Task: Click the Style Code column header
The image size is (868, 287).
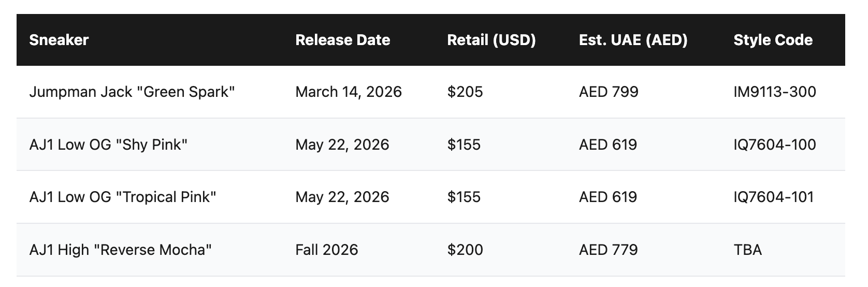Action: coord(773,40)
